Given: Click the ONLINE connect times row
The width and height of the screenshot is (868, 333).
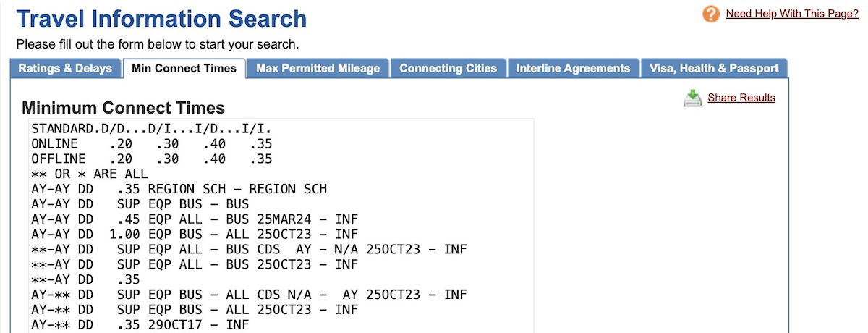Looking at the screenshot, I should click(151, 144).
